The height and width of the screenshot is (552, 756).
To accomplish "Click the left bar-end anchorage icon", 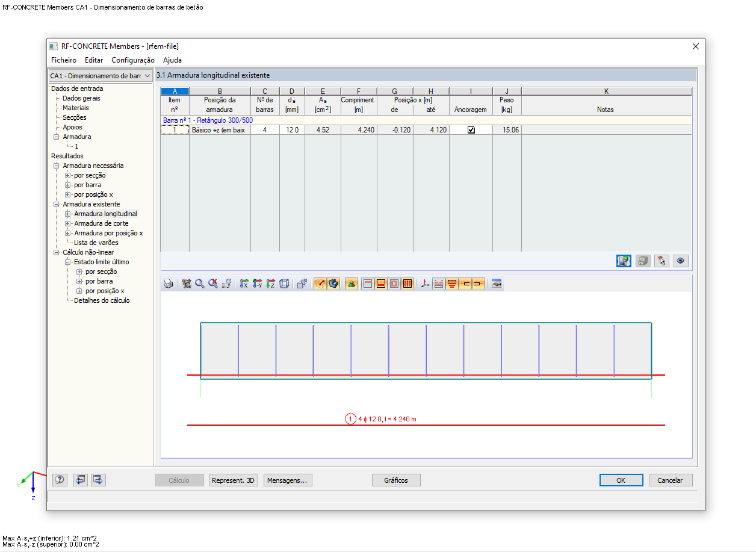I will pyautogui.click(x=465, y=284).
